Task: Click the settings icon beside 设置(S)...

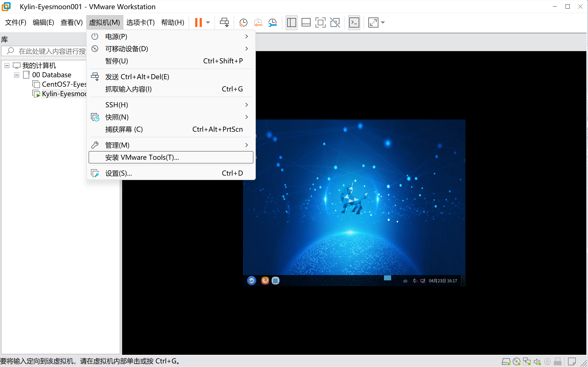Action: 95,173
